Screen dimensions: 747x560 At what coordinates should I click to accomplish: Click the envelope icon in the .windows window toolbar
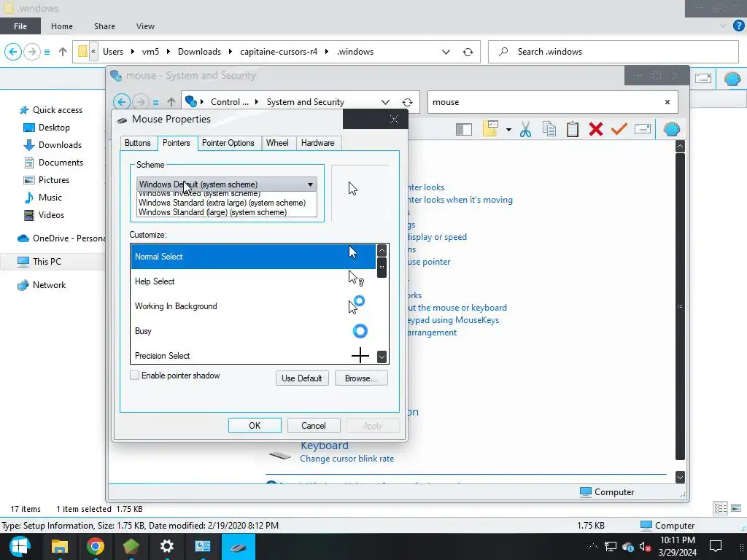click(703, 78)
